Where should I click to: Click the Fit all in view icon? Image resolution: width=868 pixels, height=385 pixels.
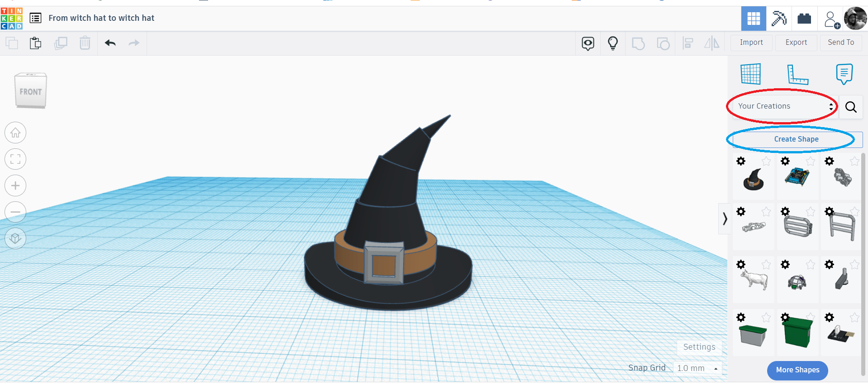point(15,159)
